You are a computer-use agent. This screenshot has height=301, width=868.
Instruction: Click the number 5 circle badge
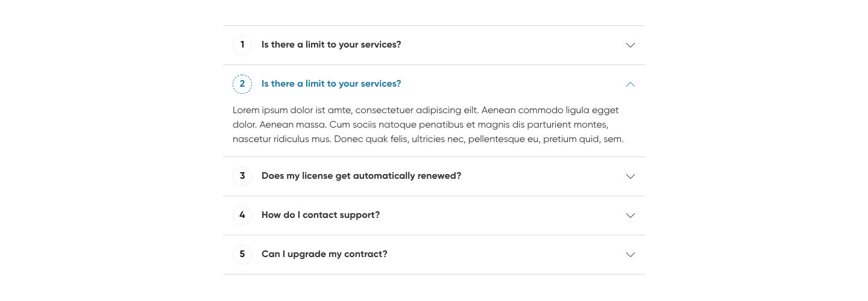point(242,255)
